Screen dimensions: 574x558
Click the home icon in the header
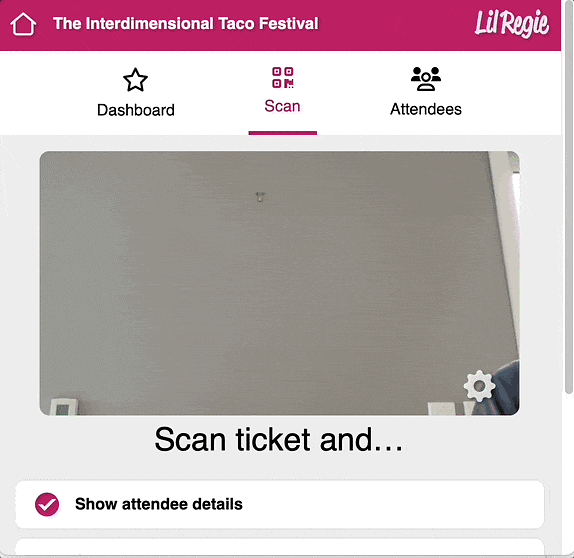coord(23,24)
